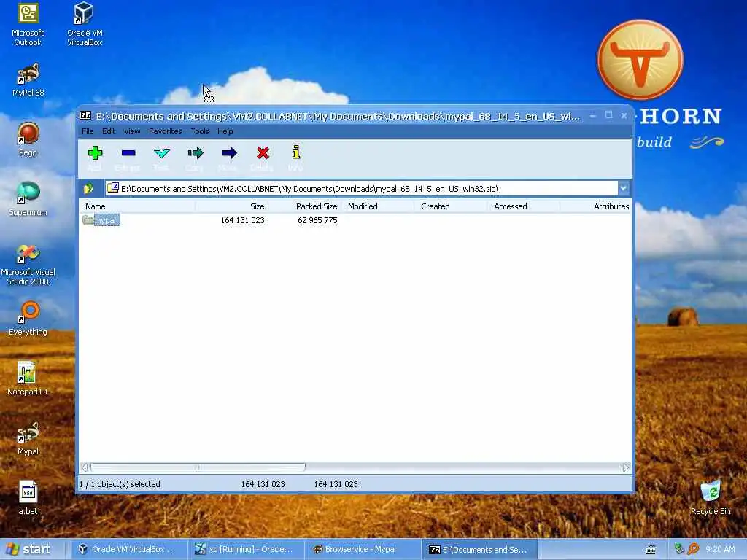
Task: Switch to Browservice - Mypal taskbar button
Action: [362, 549]
